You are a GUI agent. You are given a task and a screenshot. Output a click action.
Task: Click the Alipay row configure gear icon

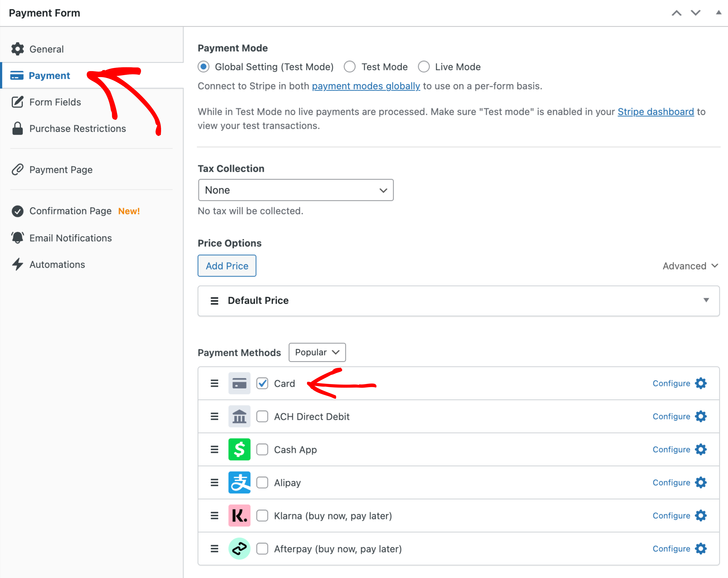coord(701,482)
